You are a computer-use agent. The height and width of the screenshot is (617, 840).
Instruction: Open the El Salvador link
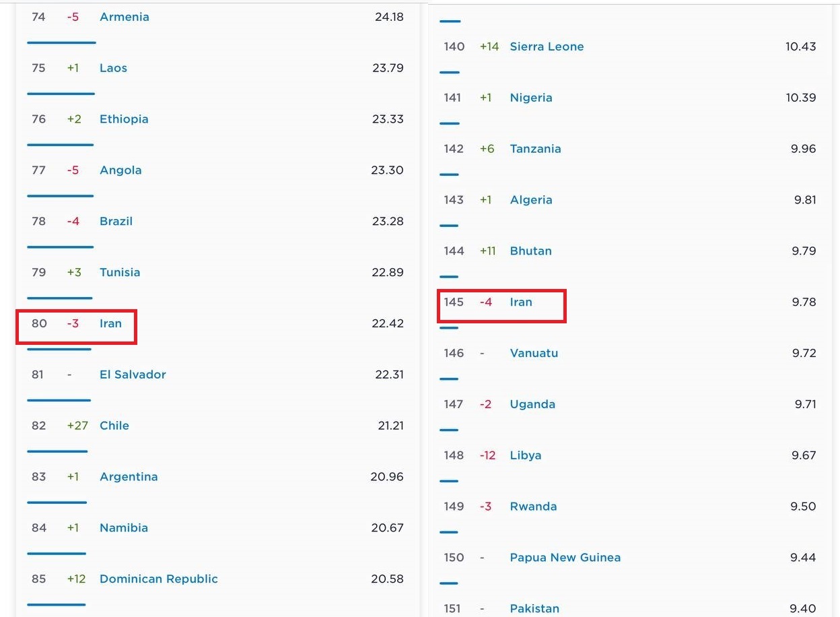click(133, 375)
